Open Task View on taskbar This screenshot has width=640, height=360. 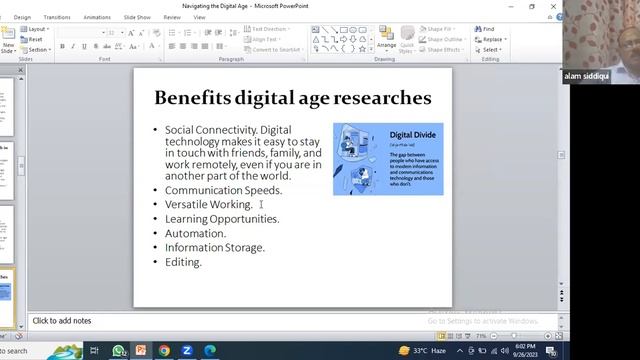[x=94, y=351]
